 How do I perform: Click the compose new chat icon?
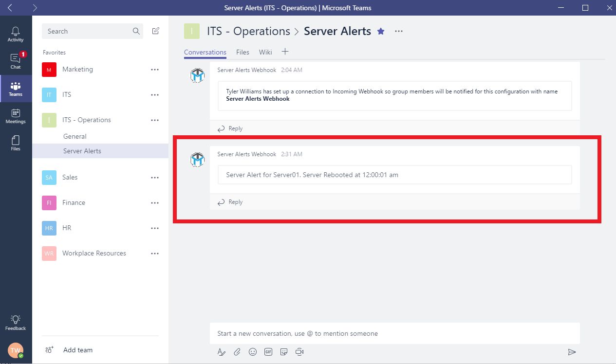tap(156, 31)
